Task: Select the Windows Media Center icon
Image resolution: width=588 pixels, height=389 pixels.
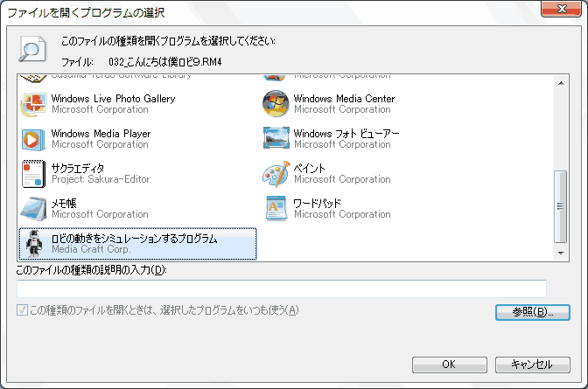Action: [x=276, y=103]
